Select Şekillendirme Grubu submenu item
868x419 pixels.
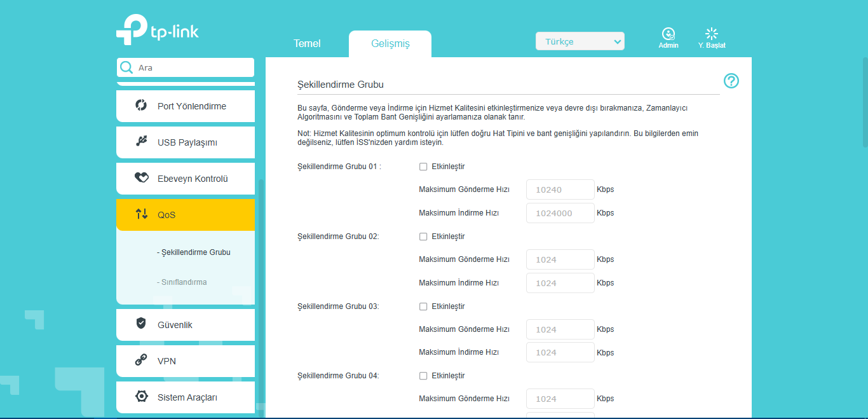194,252
